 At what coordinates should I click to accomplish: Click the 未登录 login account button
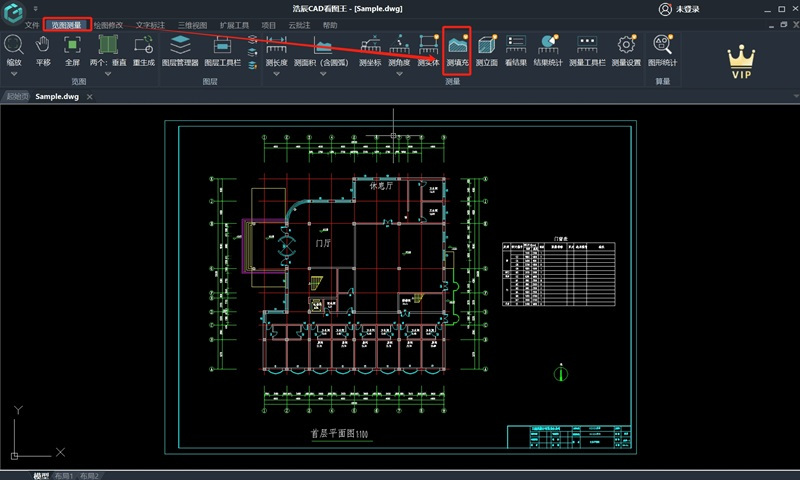coord(680,9)
